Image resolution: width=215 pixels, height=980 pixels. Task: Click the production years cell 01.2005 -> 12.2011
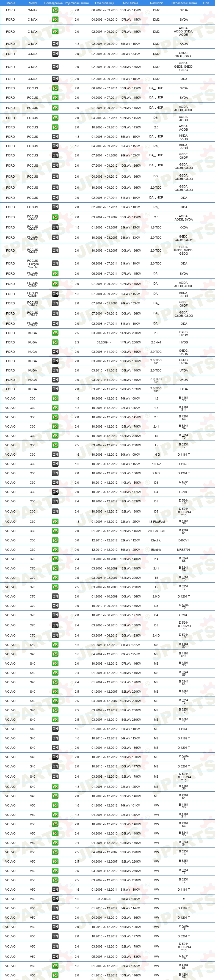point(104,890)
